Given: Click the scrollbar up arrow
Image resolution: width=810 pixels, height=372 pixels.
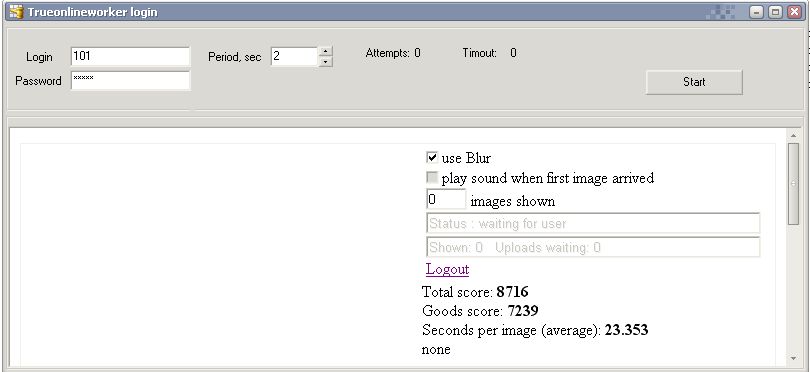Looking at the screenshot, I should click(x=793, y=135).
